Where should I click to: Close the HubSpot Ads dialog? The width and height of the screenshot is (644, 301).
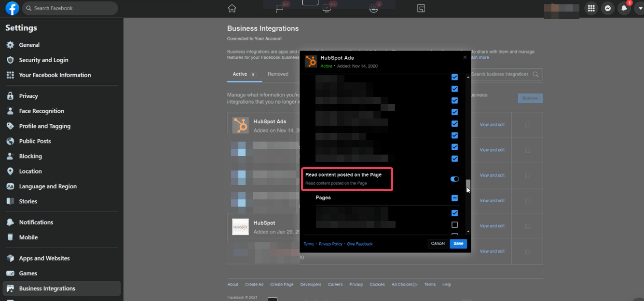465,57
